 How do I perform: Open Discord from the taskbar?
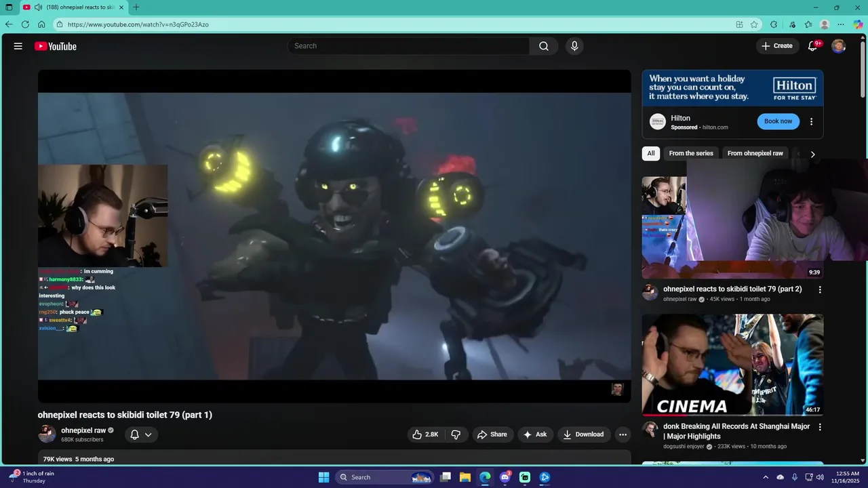pos(505,477)
